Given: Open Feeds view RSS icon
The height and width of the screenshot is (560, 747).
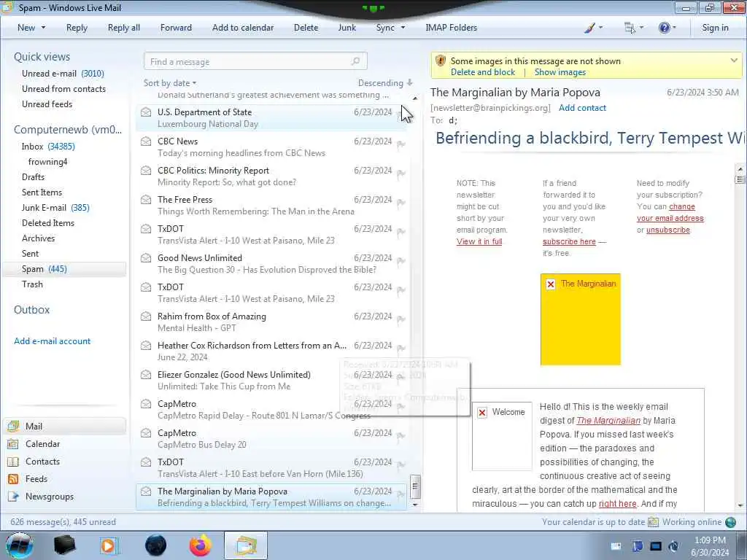Looking at the screenshot, I should (x=13, y=479).
